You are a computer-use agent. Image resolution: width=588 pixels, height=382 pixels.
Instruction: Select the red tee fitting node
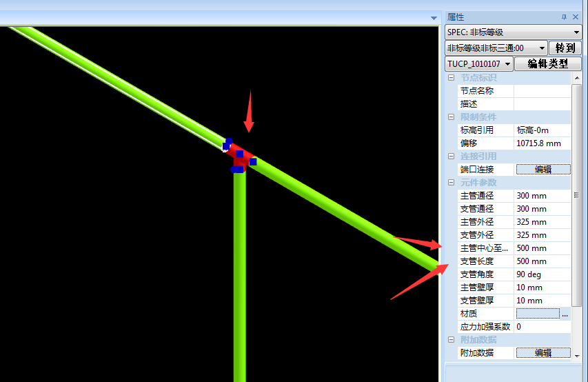tap(241, 157)
